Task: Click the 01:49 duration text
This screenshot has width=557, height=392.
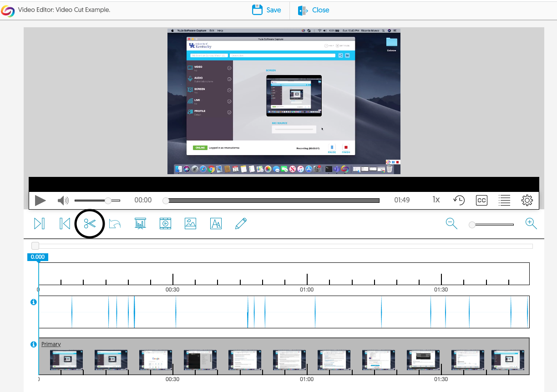Action: (x=402, y=200)
